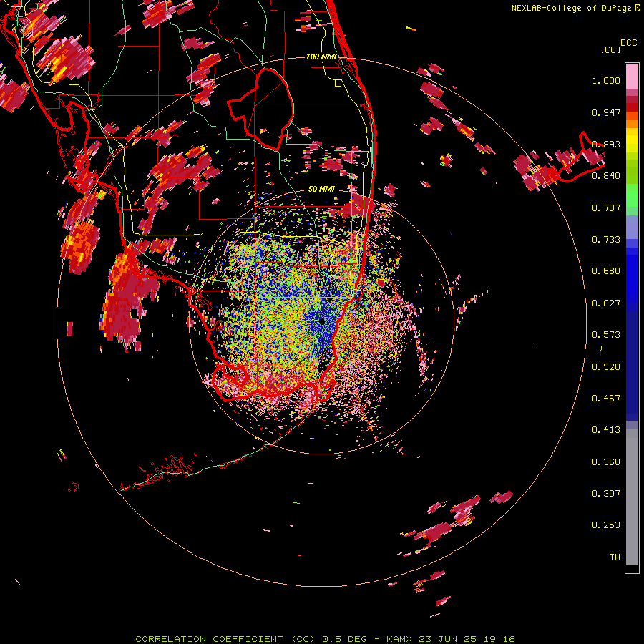Select the 0.733 scale value
The height and width of the screenshot is (644, 644).
[606, 240]
